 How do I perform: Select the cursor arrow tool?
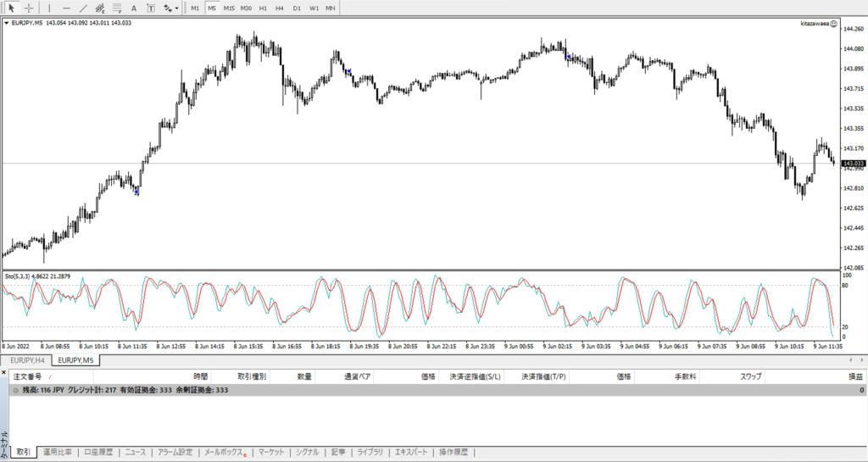coord(11,8)
